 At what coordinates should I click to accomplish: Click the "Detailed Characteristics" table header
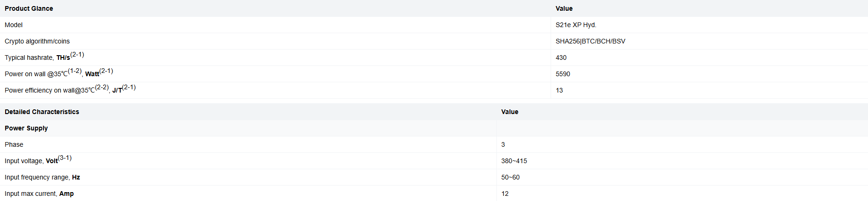pyautogui.click(x=42, y=112)
